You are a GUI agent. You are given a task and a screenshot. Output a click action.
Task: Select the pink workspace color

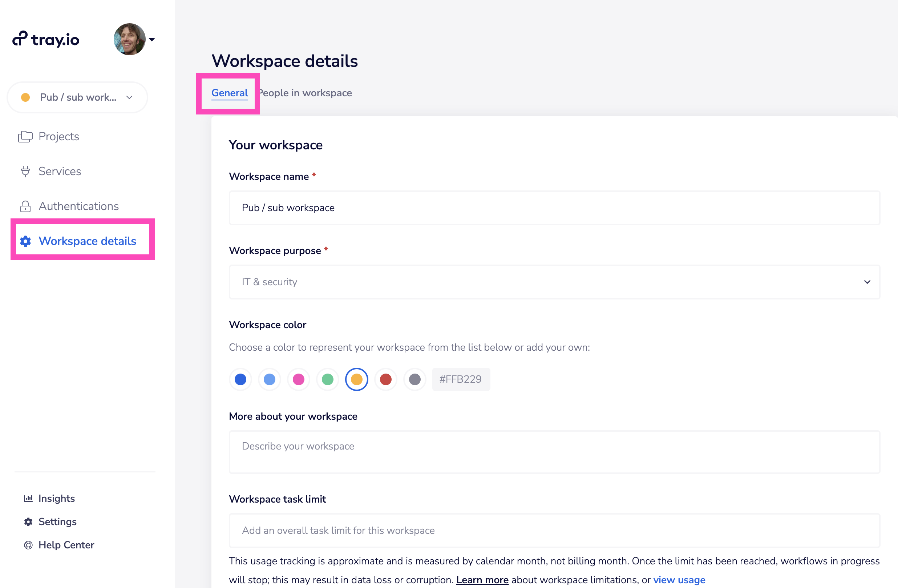tap(299, 379)
